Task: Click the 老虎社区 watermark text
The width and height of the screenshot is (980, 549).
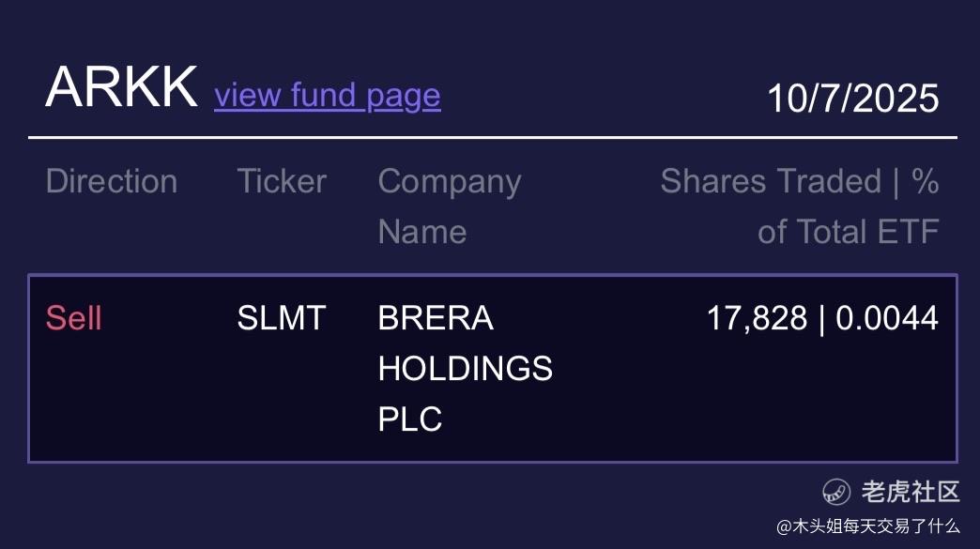Action: click(910, 491)
